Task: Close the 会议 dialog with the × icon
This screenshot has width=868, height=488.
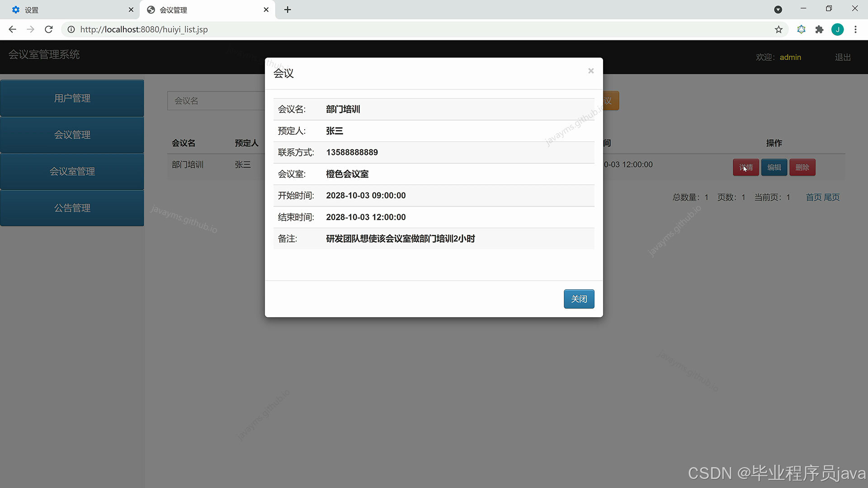Action: click(x=590, y=71)
